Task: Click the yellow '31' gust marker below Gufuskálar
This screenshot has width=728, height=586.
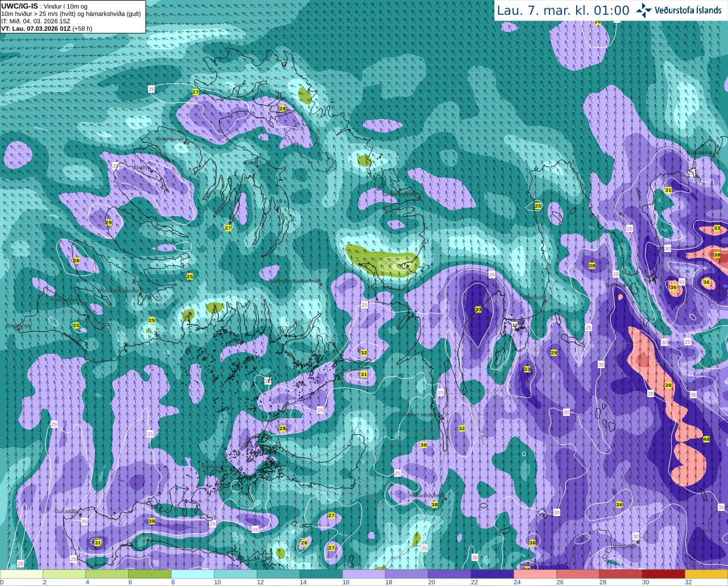Action: point(98,543)
